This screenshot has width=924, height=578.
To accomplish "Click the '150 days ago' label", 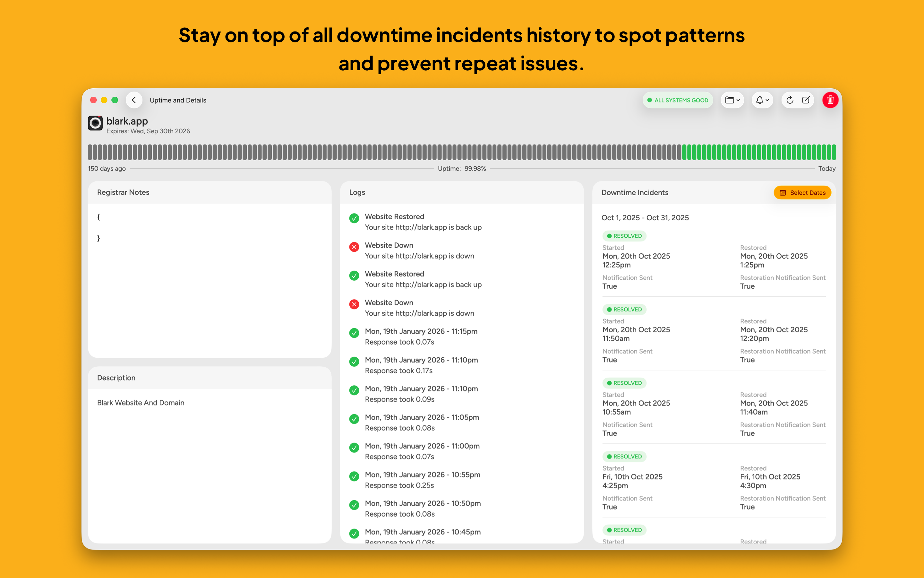I will coord(107,169).
